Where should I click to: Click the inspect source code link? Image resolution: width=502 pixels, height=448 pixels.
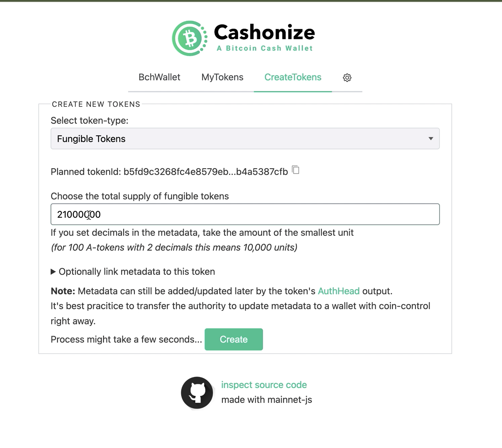point(264,385)
